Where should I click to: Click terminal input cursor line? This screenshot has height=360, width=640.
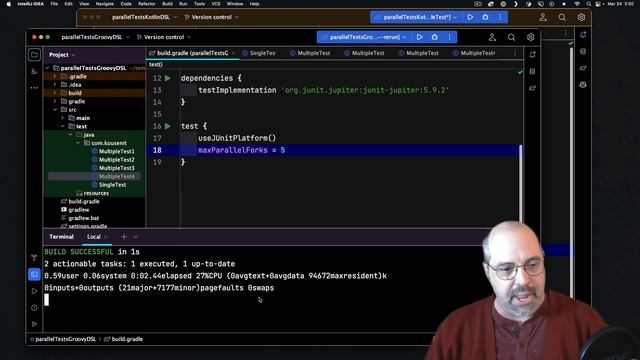pyautogui.click(x=47, y=300)
